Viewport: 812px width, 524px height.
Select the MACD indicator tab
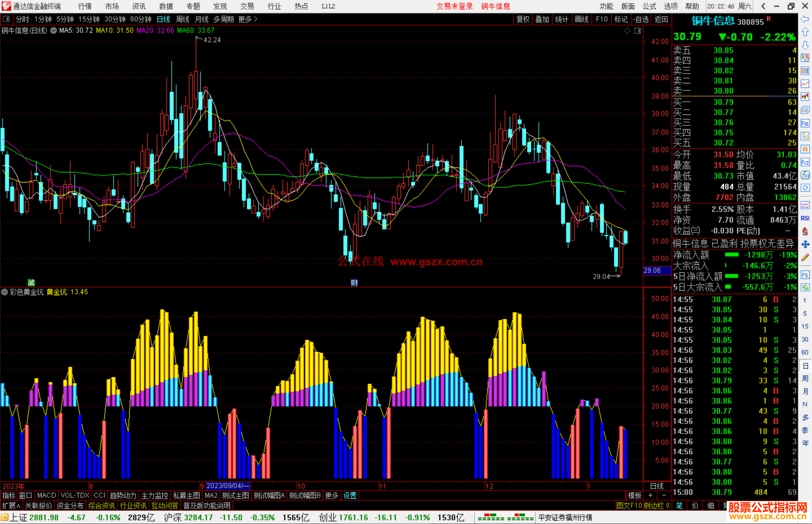point(47,495)
